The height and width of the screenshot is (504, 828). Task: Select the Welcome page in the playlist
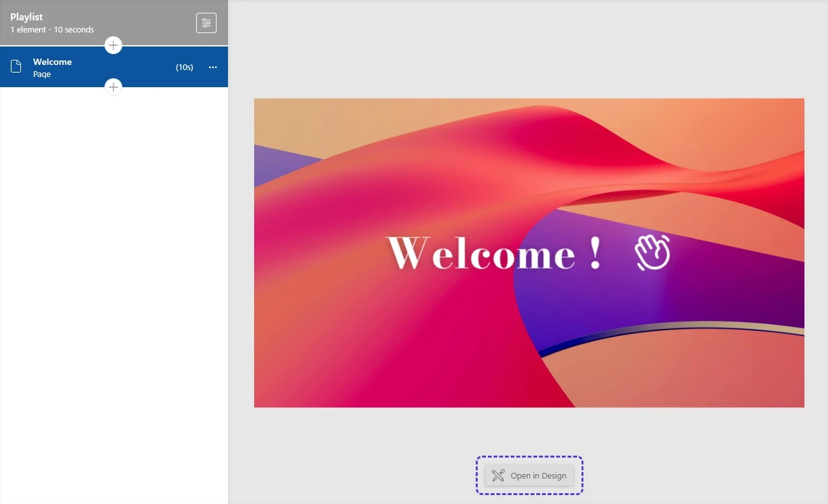(76, 67)
